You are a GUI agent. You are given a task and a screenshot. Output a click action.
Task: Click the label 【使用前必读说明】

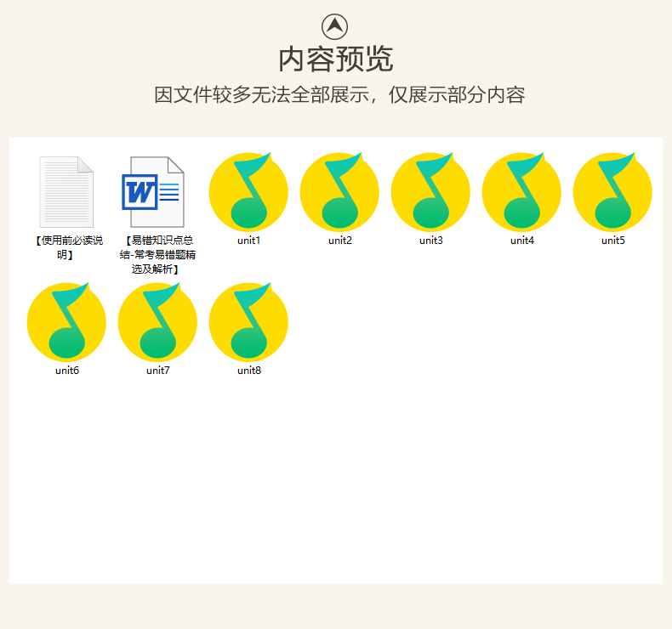pyautogui.click(x=67, y=247)
